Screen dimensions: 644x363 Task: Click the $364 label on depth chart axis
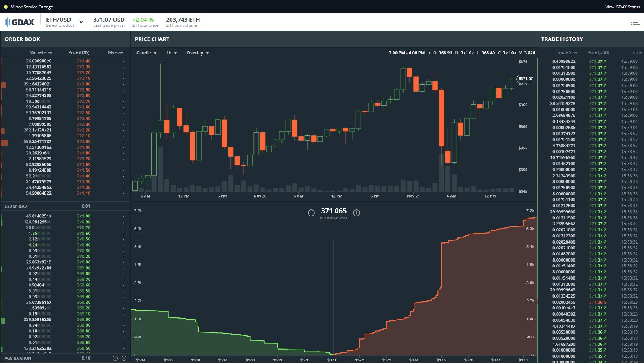(x=141, y=360)
